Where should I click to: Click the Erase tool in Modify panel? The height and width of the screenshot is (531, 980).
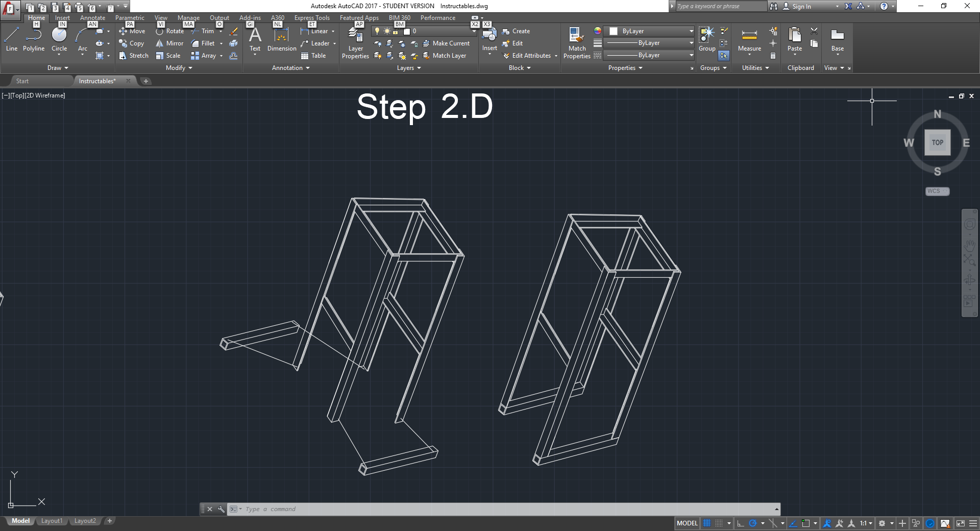[234, 31]
